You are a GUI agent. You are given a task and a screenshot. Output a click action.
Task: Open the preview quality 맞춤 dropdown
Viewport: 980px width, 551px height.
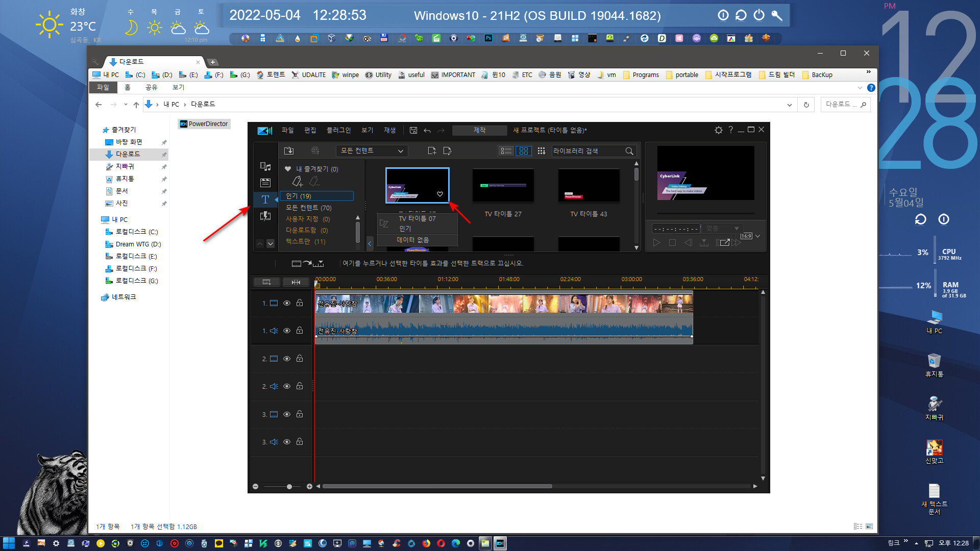pos(722,229)
